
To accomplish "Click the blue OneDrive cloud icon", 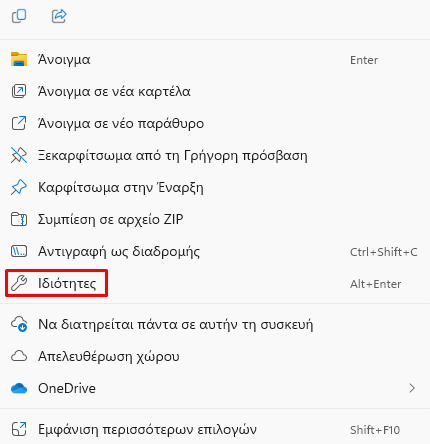I will click(19, 388).
